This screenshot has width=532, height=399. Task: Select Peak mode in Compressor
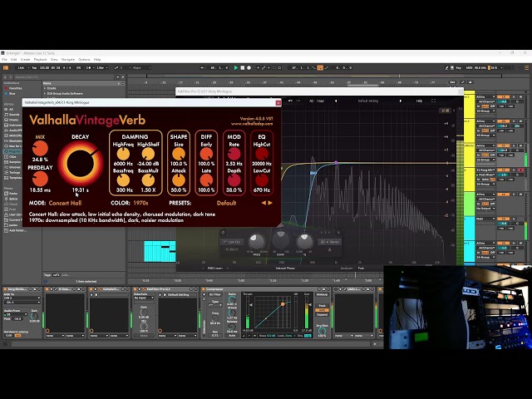pyautogui.click(x=322, y=306)
